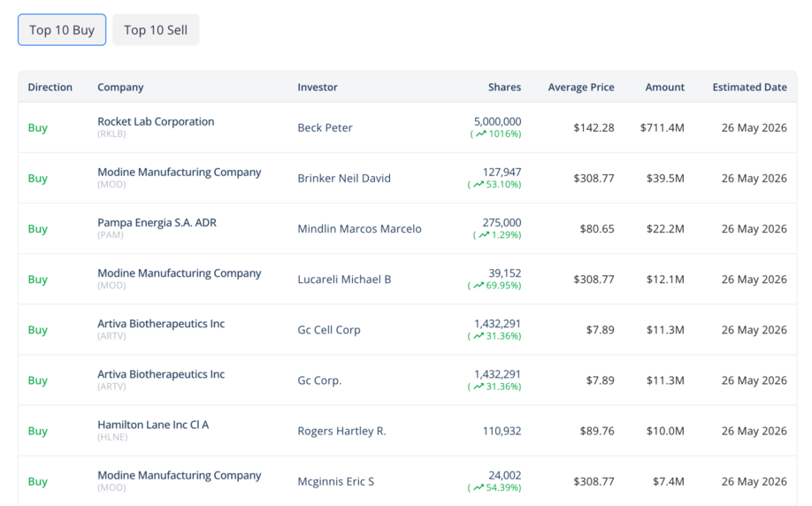Viewport: 812px width, 506px height.
Task: Open Modine Manufacturing in Brinker Neil David row
Action: coord(180,172)
